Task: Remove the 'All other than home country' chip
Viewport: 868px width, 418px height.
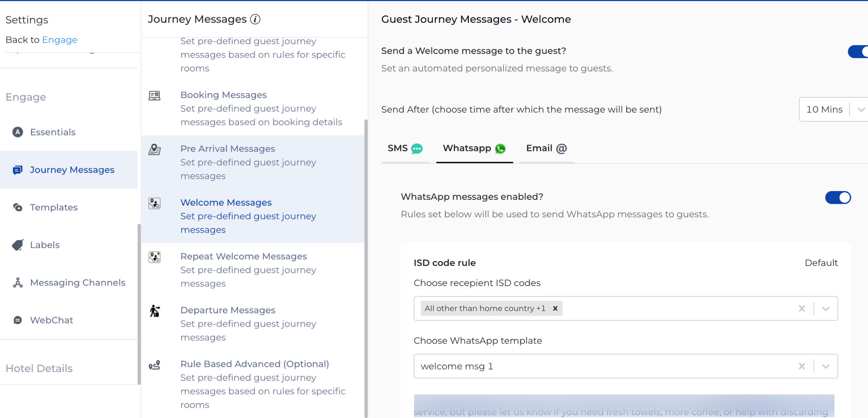Action: point(555,308)
